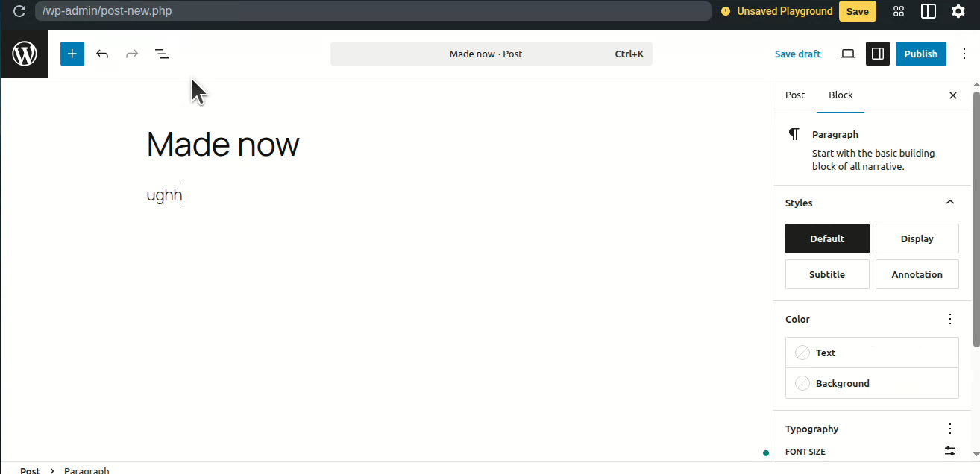Viewport: 980px width, 474px height.
Task: Click the Publish button
Action: [x=920, y=54]
